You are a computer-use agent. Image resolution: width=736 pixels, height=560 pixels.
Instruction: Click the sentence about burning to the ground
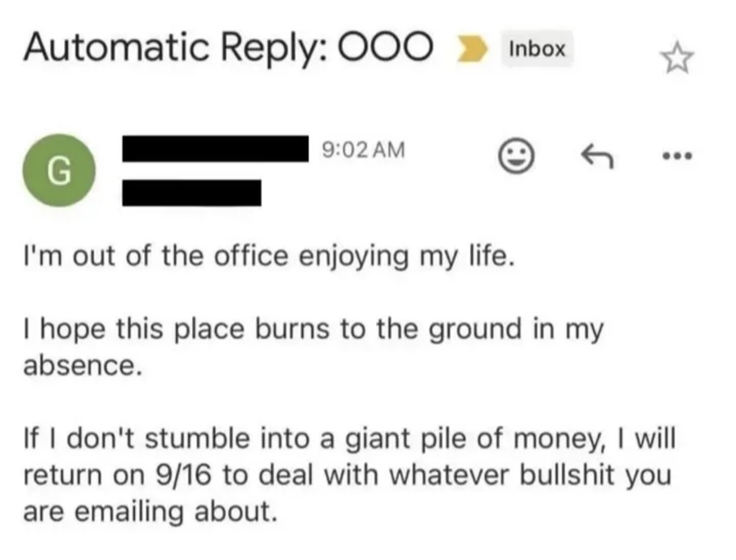coord(313,347)
